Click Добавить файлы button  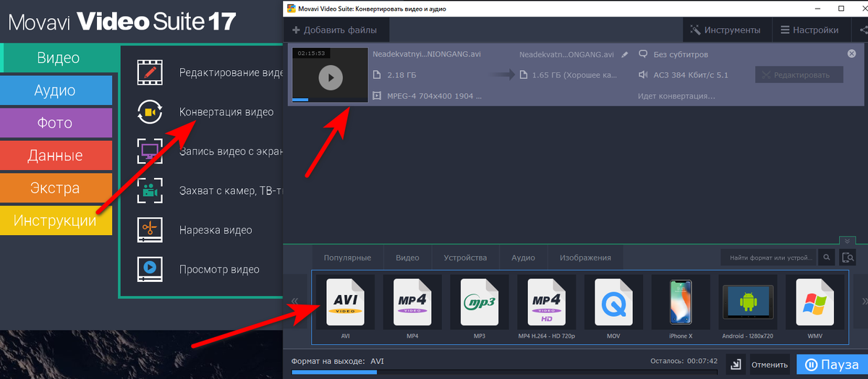tap(336, 30)
